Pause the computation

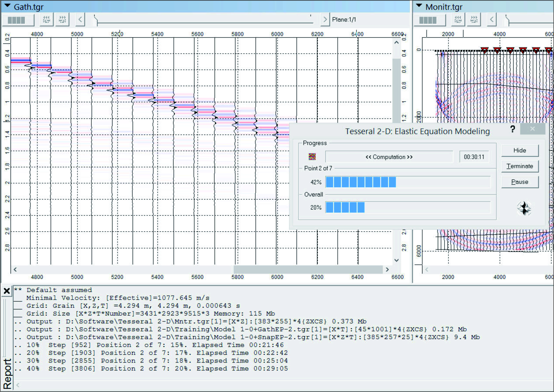(x=520, y=182)
